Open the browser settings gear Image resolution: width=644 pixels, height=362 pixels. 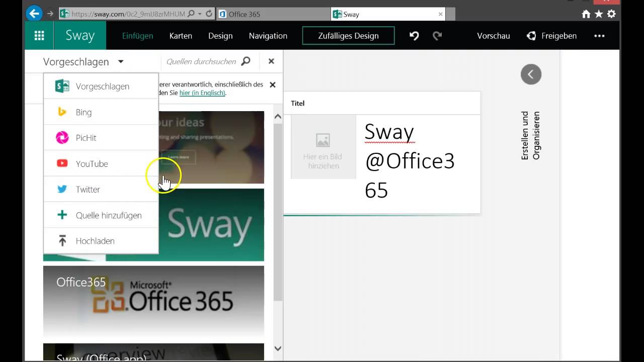pos(611,14)
